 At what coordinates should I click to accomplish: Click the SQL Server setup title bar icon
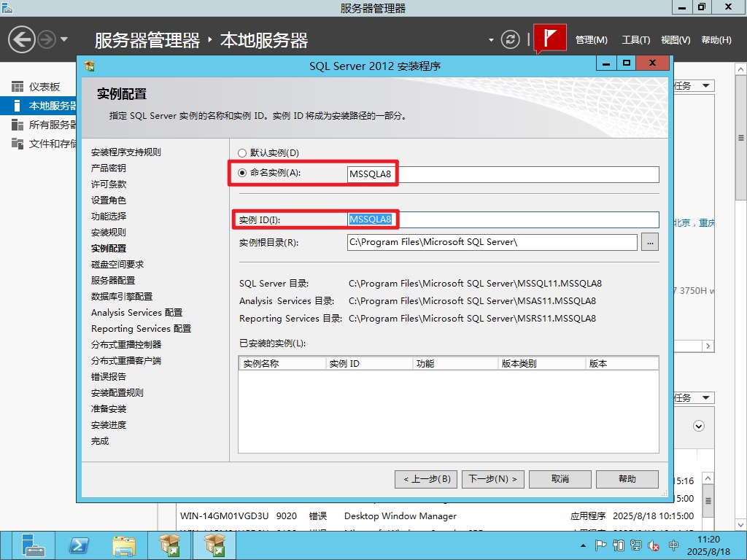click(90, 66)
